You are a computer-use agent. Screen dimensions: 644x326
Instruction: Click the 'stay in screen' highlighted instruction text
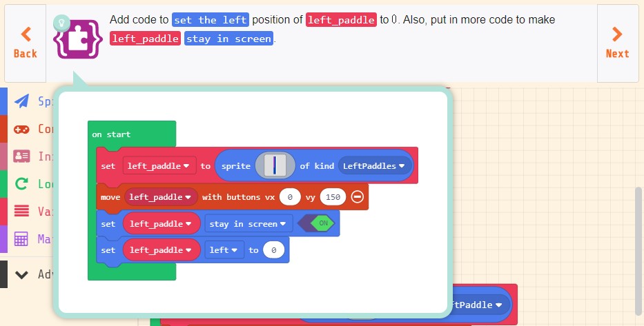pos(228,39)
